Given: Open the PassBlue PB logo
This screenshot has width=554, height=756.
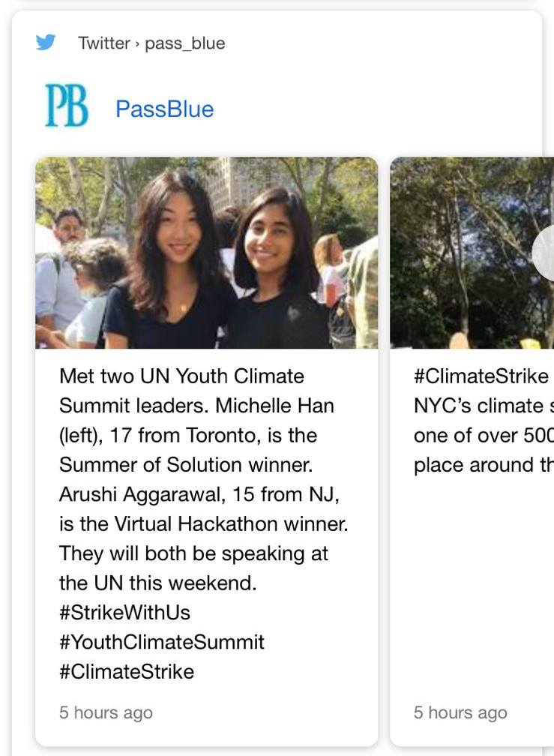Looking at the screenshot, I should pyautogui.click(x=67, y=105).
